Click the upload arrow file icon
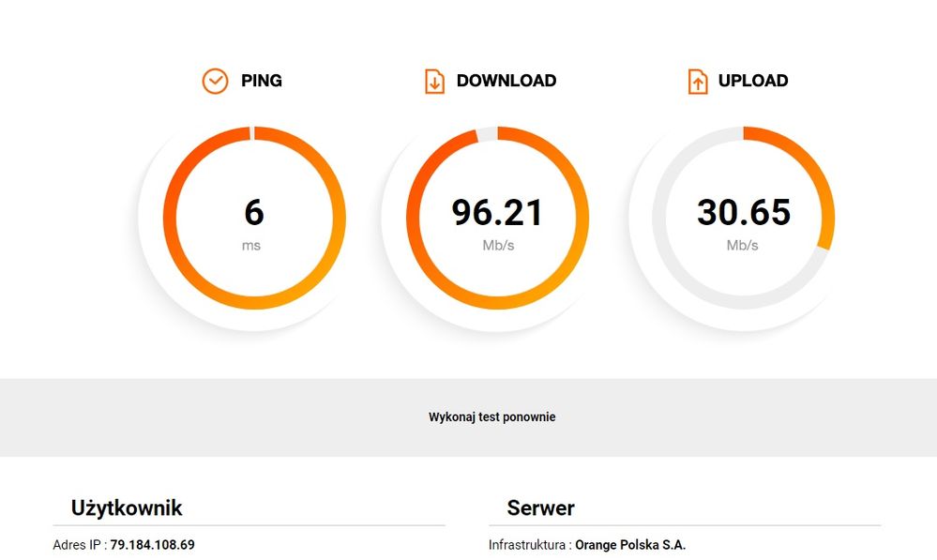Screen dimensions: 937x560 tap(697, 82)
